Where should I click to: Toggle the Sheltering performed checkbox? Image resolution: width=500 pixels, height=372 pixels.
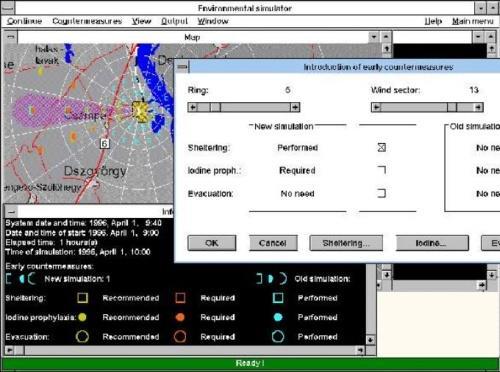coord(382,147)
